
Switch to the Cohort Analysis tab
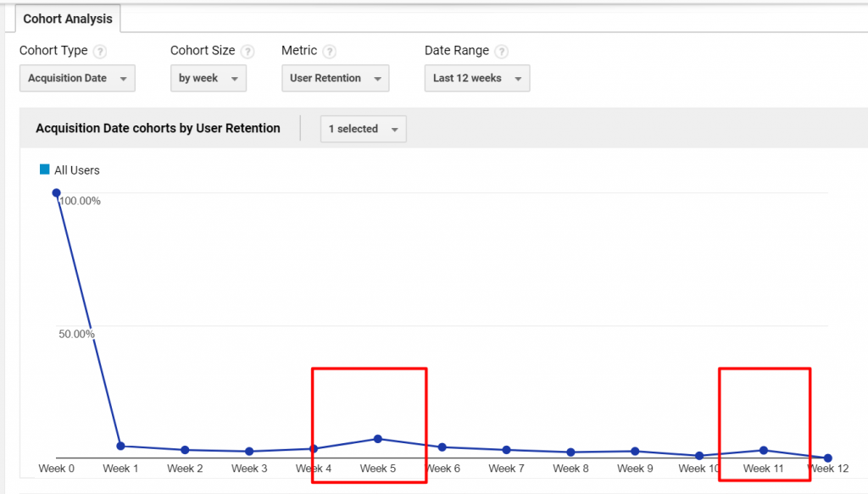pos(68,19)
